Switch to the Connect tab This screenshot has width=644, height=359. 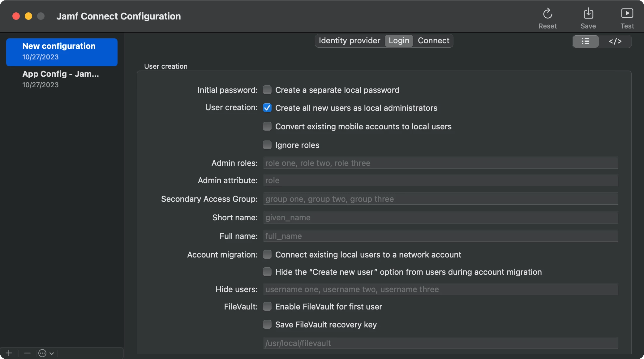pos(433,41)
